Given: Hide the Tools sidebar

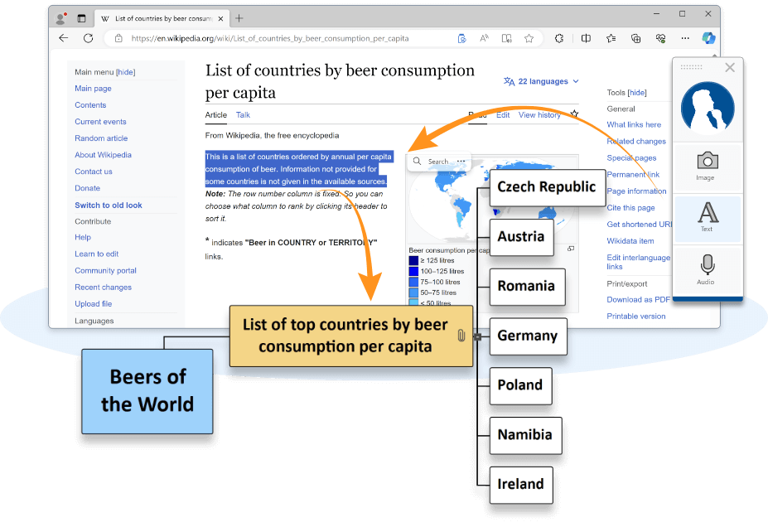Looking at the screenshot, I should tap(637, 93).
